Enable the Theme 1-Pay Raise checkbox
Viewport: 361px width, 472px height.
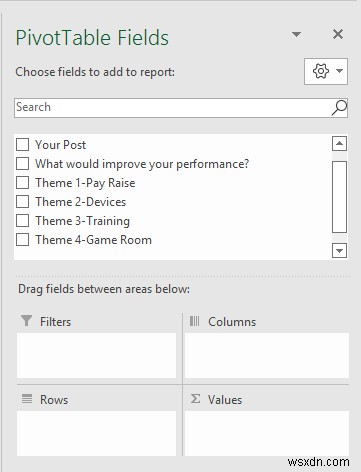23,183
